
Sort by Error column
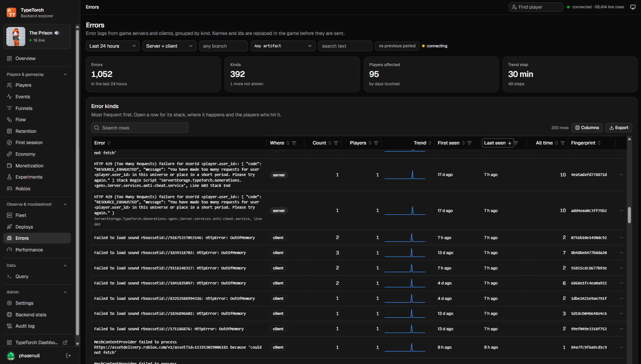coord(102,143)
